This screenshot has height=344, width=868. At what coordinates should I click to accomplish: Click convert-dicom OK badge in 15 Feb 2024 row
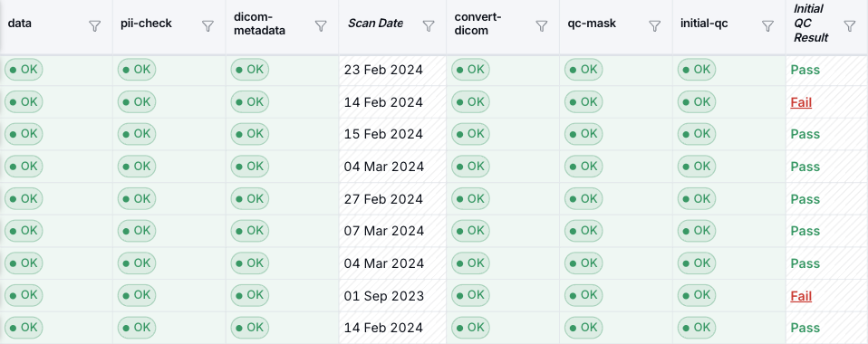tap(470, 134)
